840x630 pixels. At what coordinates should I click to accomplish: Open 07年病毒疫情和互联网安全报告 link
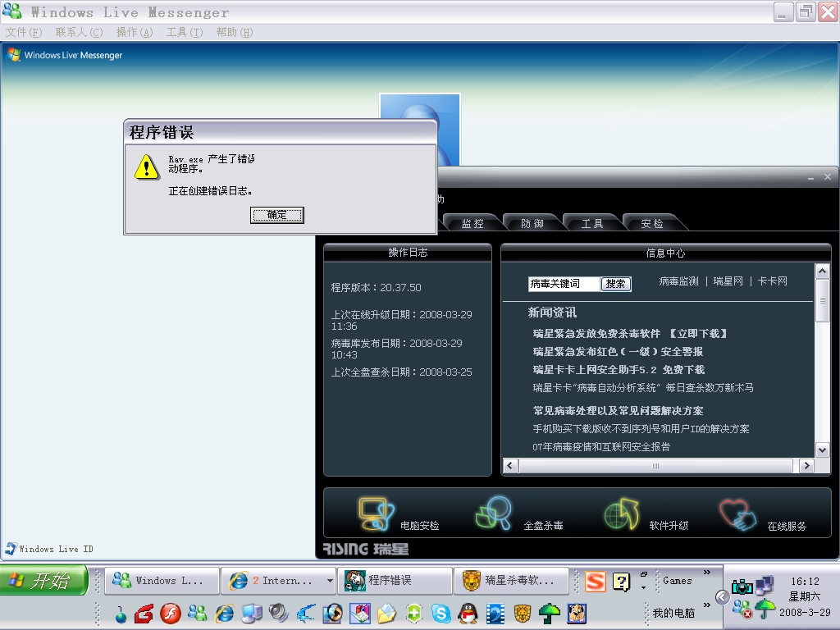[601, 447]
